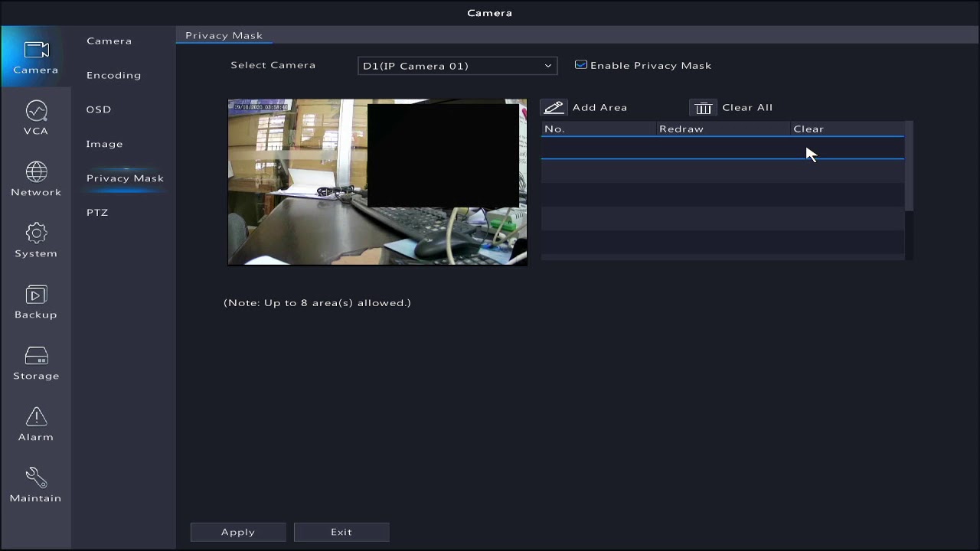Expand the Select Camera dropdown
The image size is (980, 551).
tap(457, 66)
